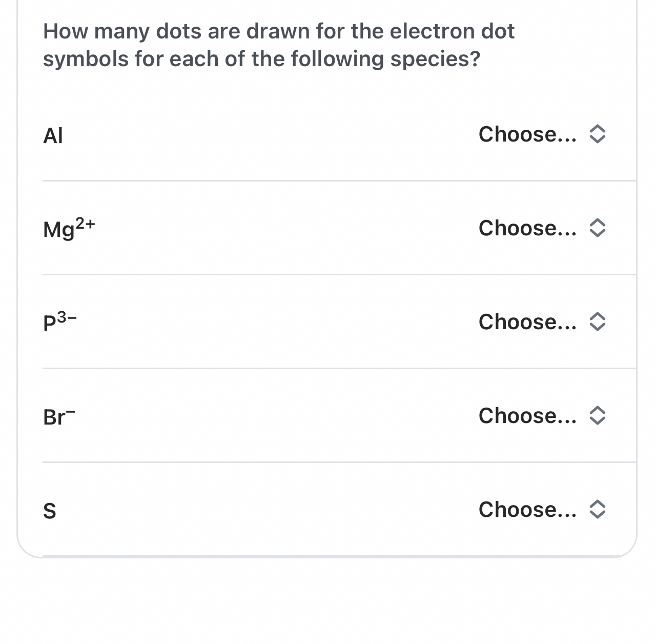Click the Choose selector in the Mg2+ row
The height and width of the screenshot is (644, 656).
click(x=541, y=228)
